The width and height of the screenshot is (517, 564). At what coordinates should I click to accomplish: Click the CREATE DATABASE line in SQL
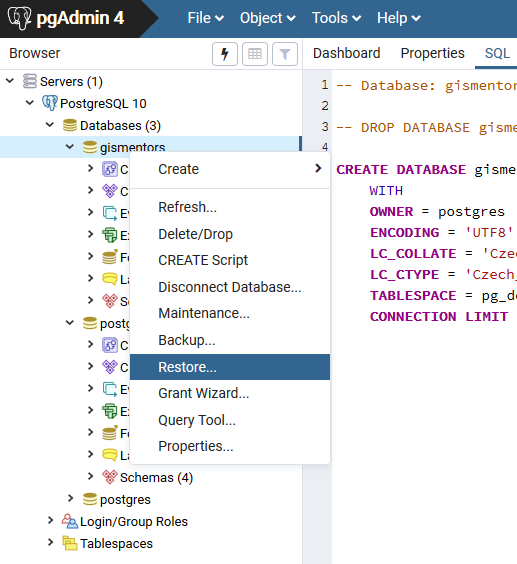426,169
